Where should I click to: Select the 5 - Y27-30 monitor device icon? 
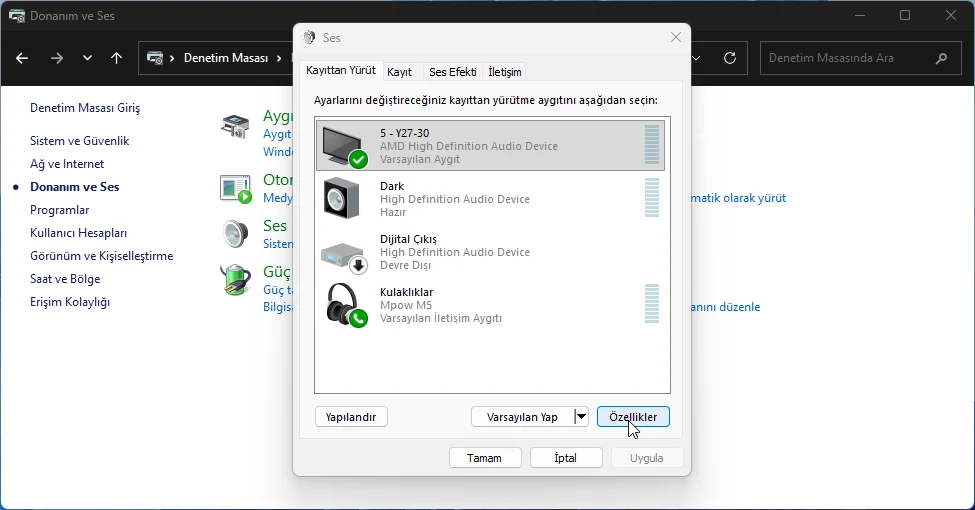point(345,146)
